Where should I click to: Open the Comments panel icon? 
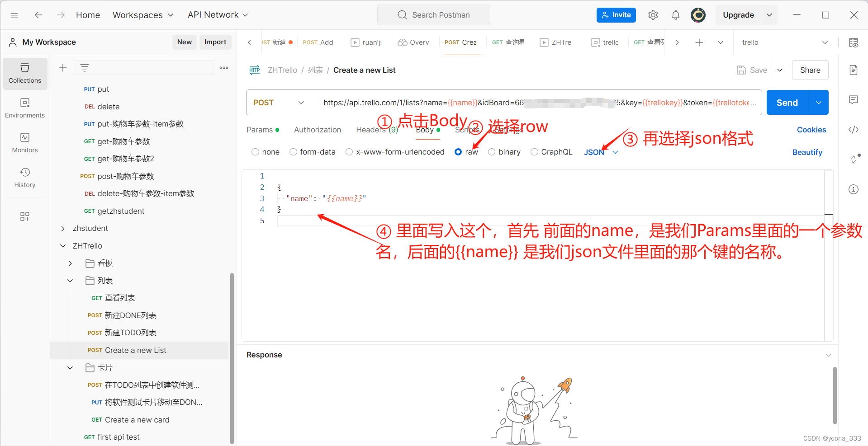pyautogui.click(x=853, y=100)
